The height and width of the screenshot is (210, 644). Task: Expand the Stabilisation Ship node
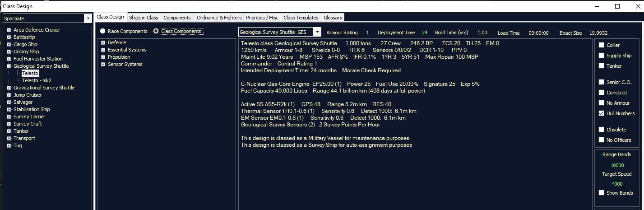coord(9,109)
